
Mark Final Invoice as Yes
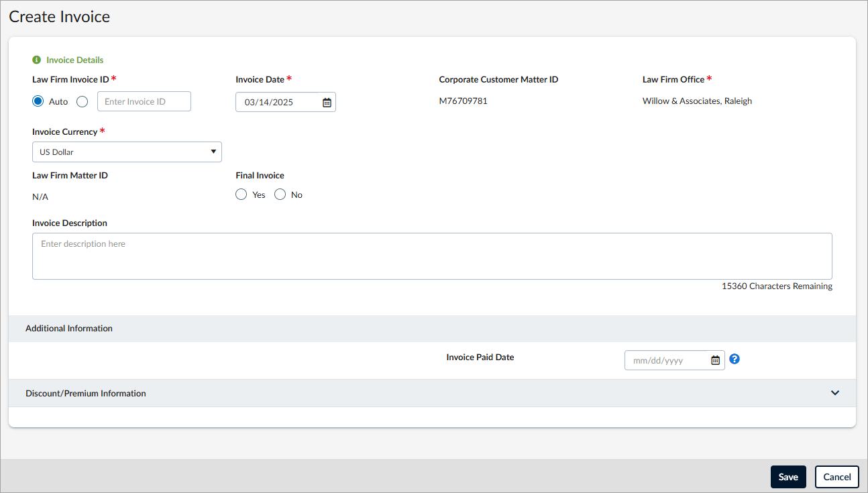[241, 194]
